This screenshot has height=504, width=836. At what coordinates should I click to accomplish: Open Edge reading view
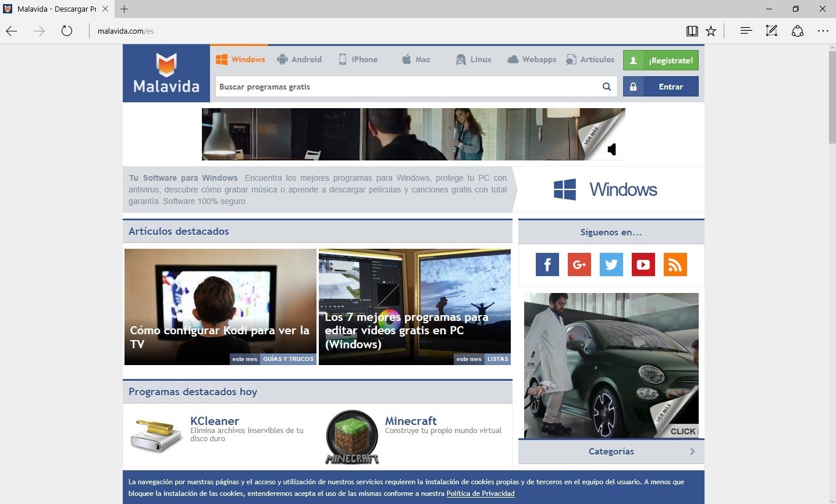pos(692,31)
